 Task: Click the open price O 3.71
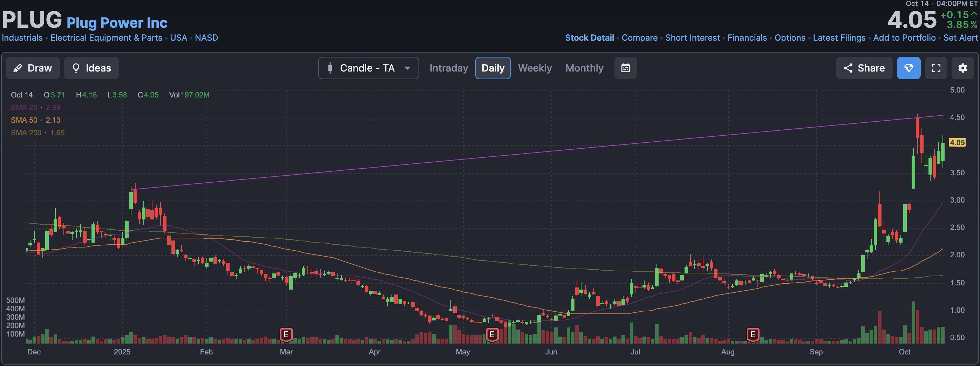point(54,95)
